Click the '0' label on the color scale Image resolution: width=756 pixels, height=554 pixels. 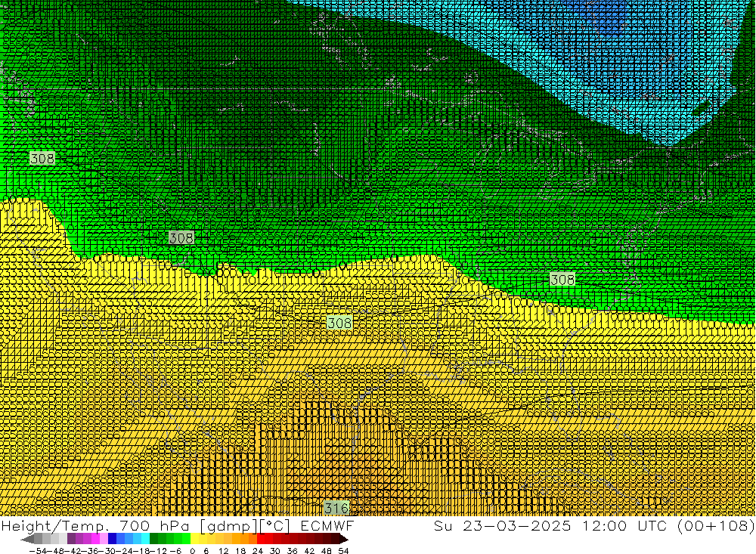click(192, 551)
